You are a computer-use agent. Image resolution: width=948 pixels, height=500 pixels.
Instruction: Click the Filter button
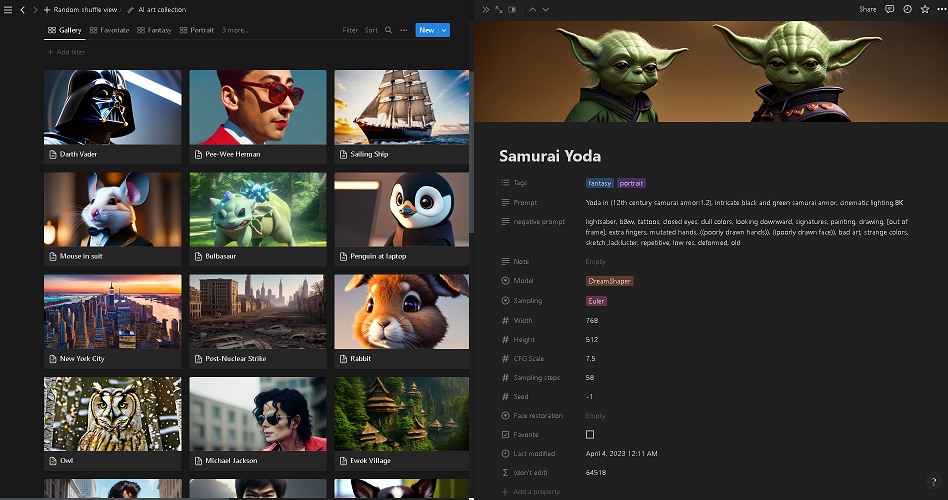coord(350,30)
